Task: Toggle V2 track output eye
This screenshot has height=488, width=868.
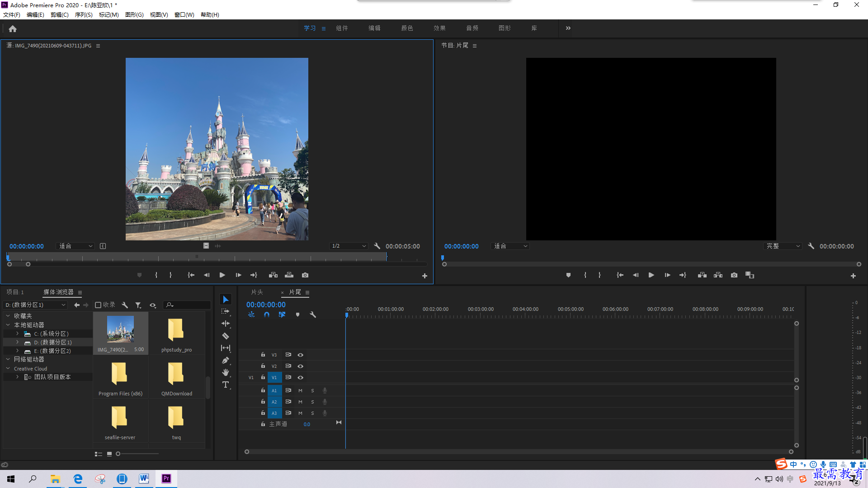Action: 300,366
